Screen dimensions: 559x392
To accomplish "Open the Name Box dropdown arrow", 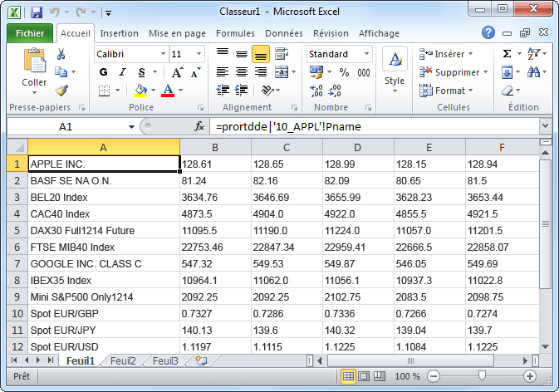I will (x=131, y=127).
